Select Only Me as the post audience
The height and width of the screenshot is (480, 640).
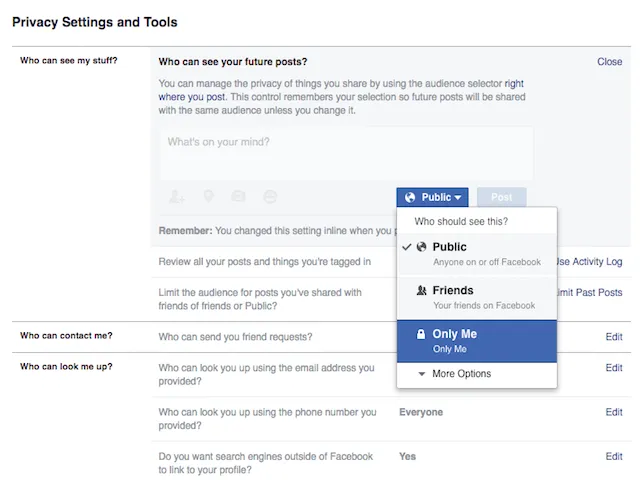(476, 340)
